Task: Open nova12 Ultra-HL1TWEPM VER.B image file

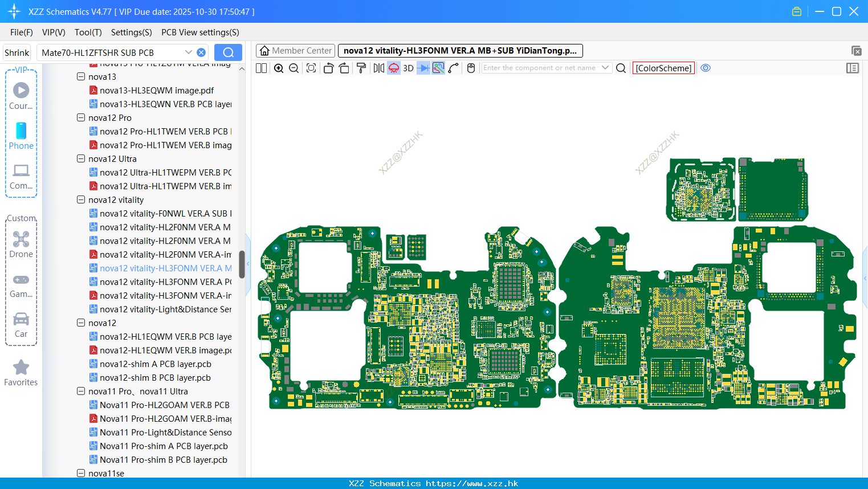Action: [161, 186]
